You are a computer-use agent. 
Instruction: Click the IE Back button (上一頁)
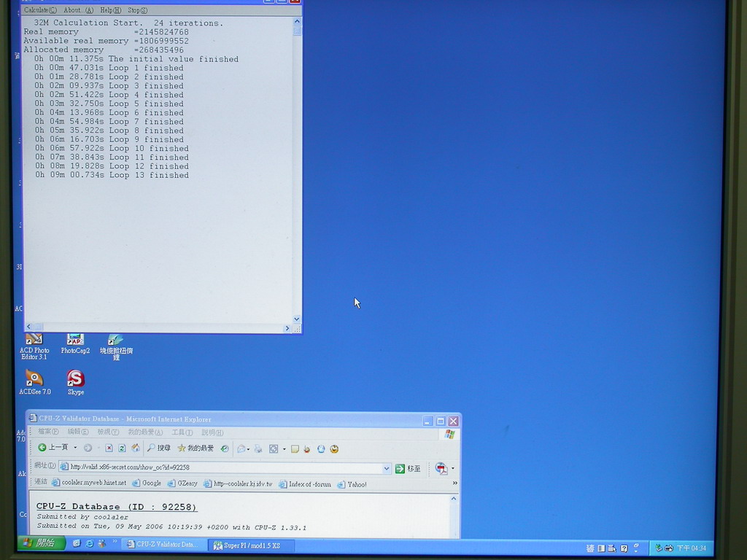point(53,448)
